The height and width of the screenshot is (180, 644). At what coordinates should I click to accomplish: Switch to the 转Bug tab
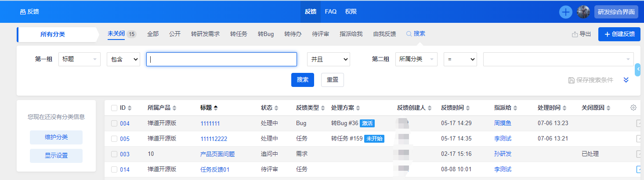266,34
